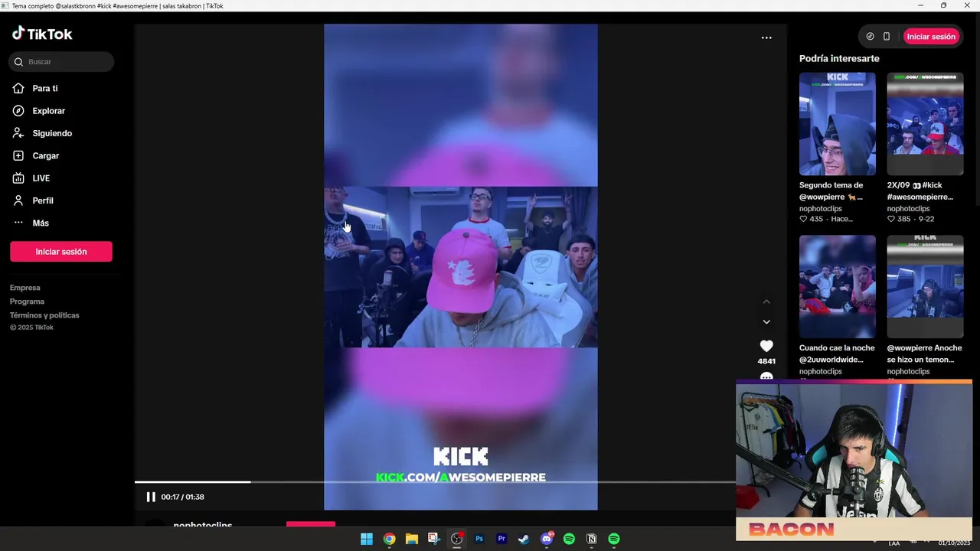Open the last Spotify icon after Notion
980x551 pixels.
[614, 539]
